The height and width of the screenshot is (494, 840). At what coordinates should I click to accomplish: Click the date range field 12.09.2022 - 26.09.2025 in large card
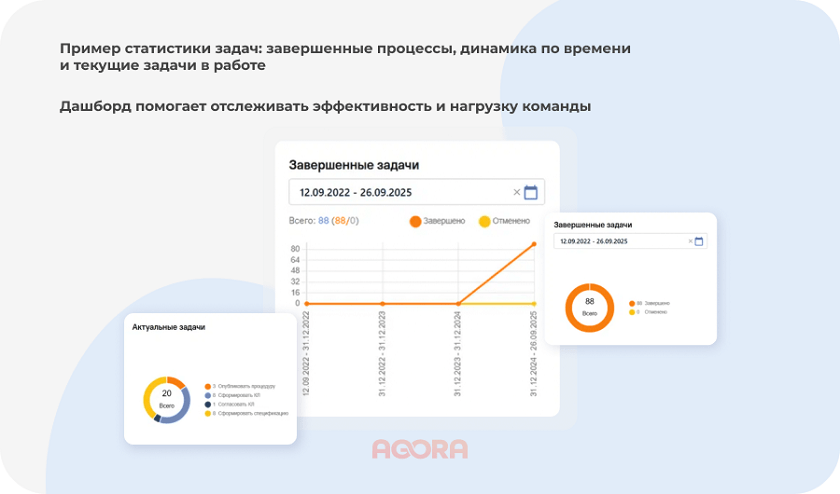400,192
